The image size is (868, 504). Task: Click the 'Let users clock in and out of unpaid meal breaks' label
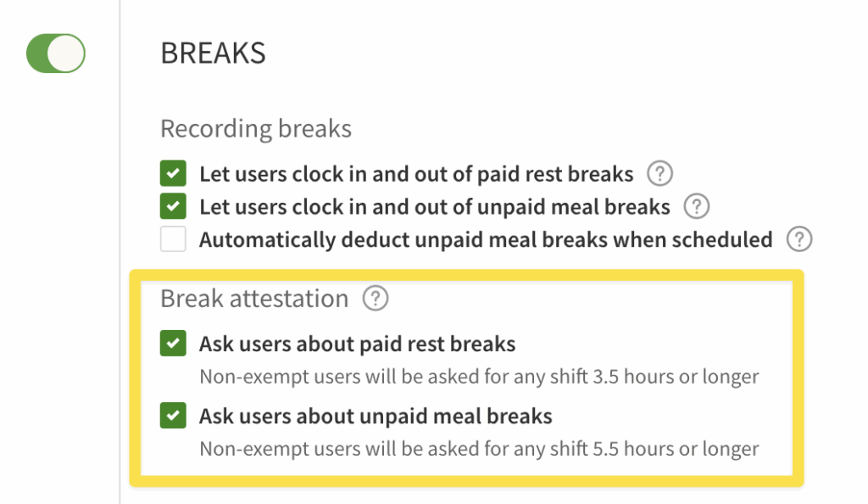pyautogui.click(x=435, y=207)
